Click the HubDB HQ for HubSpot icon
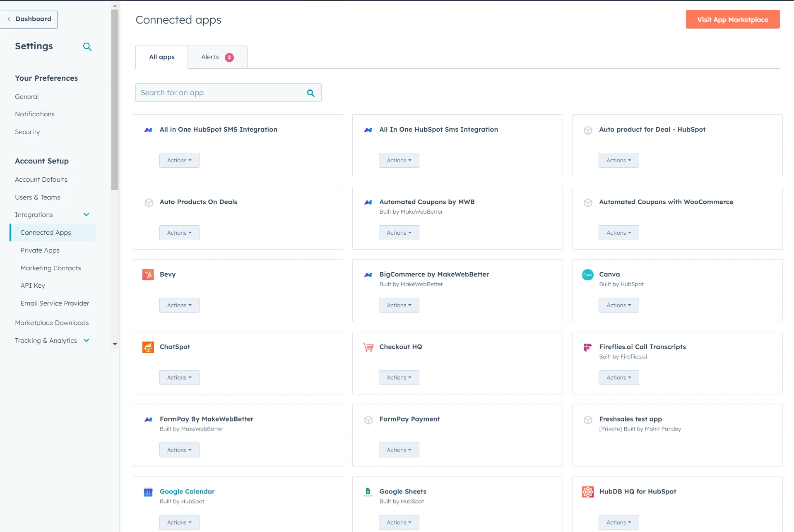The image size is (794, 532). point(587,492)
